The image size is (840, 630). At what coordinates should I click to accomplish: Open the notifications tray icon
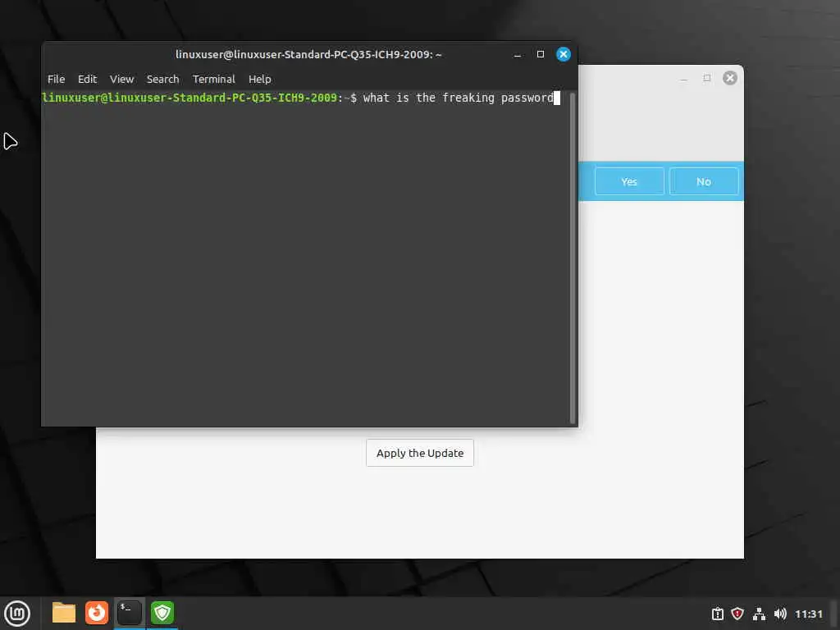tap(717, 614)
